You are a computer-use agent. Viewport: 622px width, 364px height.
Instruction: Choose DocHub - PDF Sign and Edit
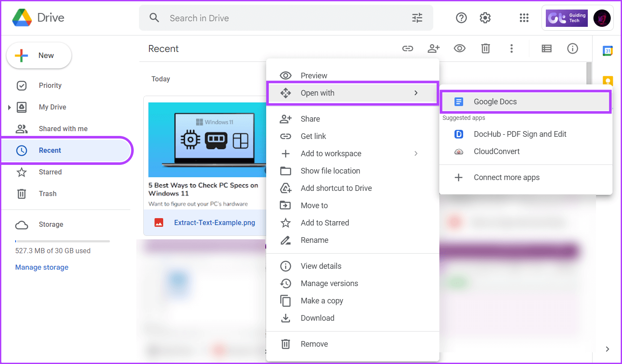(x=526, y=134)
